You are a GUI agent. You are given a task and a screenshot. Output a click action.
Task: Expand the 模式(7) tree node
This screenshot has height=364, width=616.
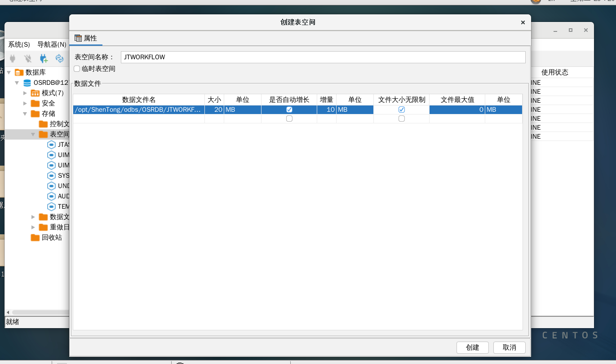click(25, 93)
